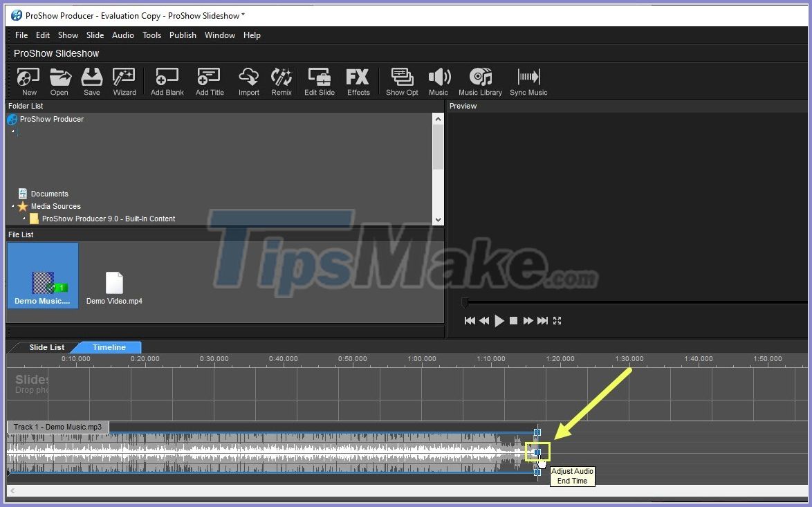This screenshot has width=812, height=507.
Task: Open Show Options via Show Opt icon
Action: click(x=401, y=81)
